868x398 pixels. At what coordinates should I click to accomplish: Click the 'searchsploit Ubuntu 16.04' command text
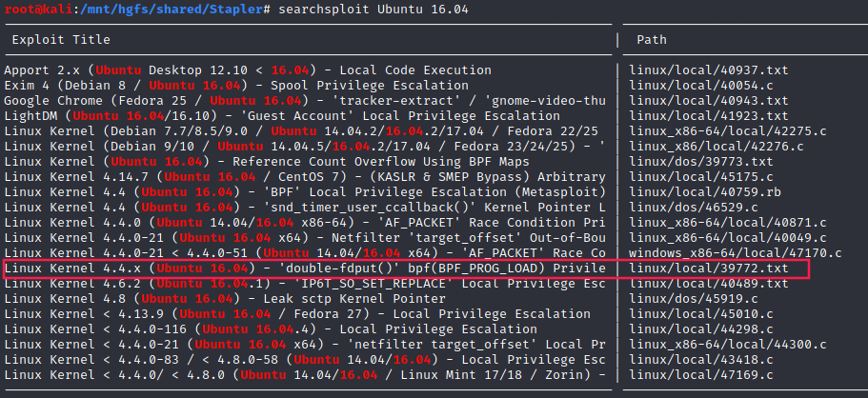[x=373, y=10]
